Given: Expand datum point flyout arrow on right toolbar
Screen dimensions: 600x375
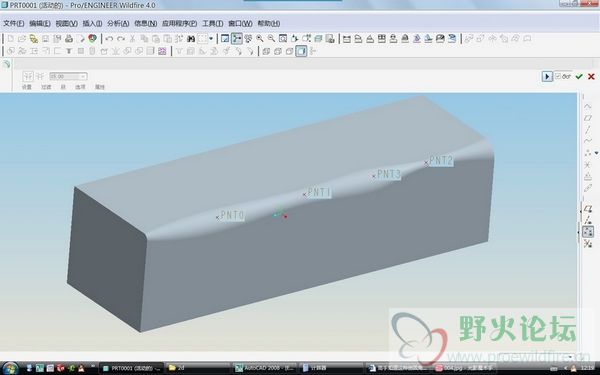Looking at the screenshot, I should point(596,153).
